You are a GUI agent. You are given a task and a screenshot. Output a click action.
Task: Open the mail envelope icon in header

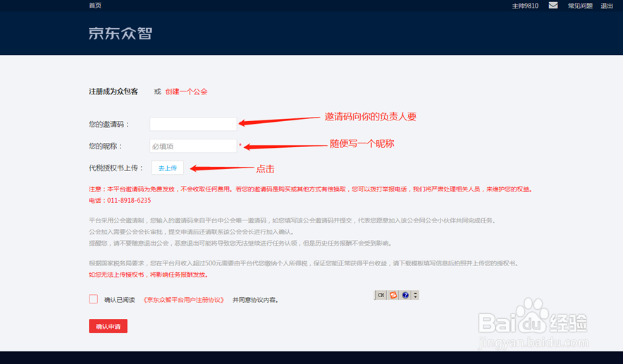(x=553, y=5)
